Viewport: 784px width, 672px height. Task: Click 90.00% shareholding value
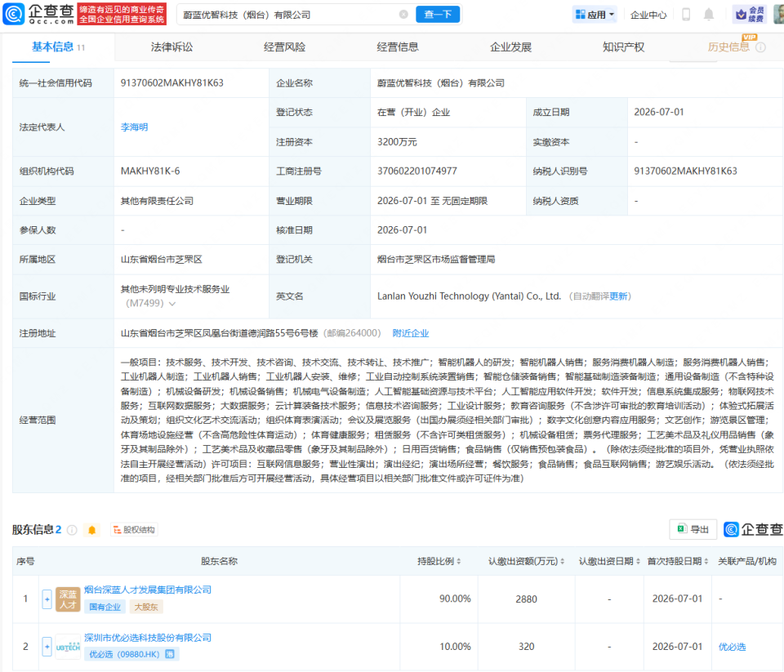pyautogui.click(x=455, y=599)
